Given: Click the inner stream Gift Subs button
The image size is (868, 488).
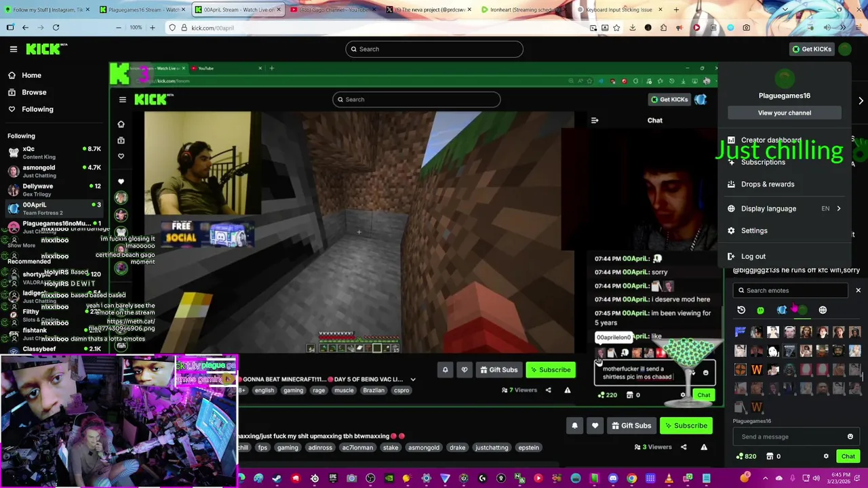Looking at the screenshot, I should (x=498, y=370).
